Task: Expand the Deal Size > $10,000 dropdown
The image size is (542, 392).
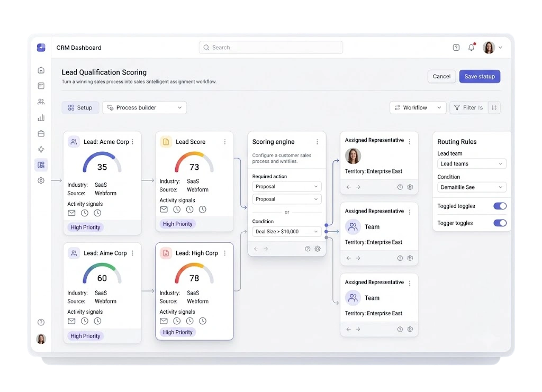Action: coord(286,231)
